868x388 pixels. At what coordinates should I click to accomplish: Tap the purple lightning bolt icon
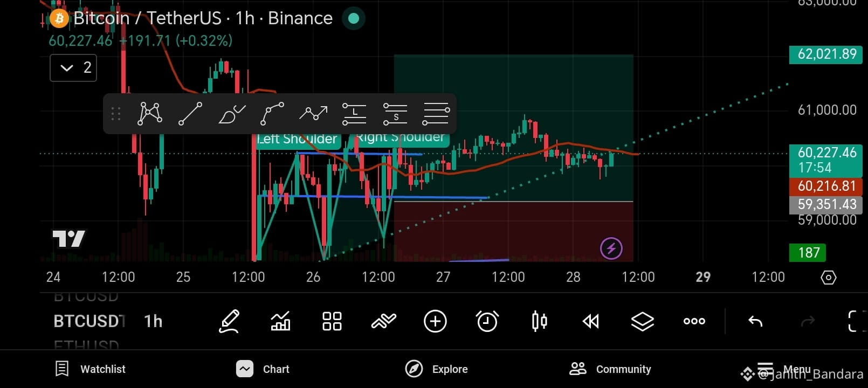pos(611,248)
